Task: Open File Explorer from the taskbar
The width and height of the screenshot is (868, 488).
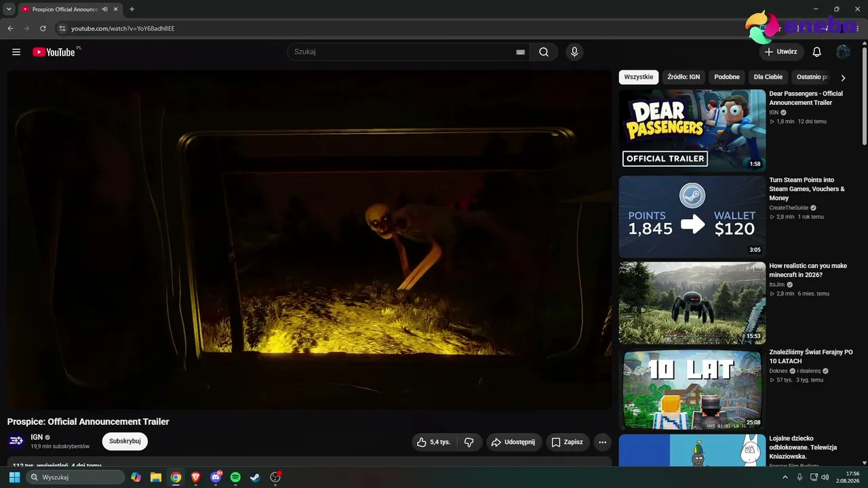Action: (x=156, y=477)
